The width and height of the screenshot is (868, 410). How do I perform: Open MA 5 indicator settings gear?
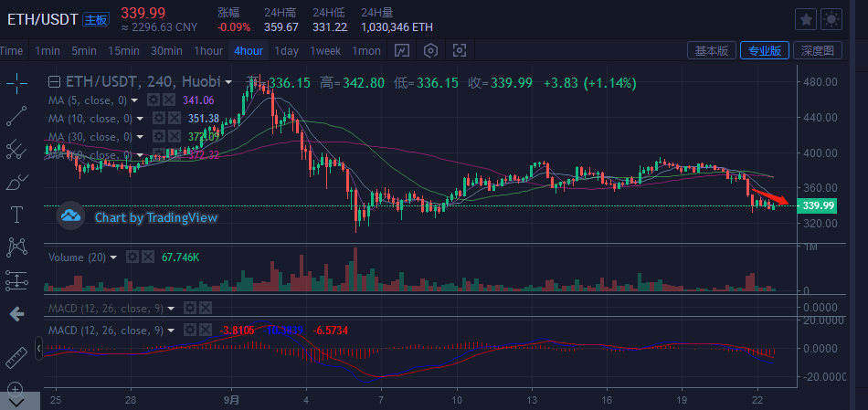(x=153, y=100)
